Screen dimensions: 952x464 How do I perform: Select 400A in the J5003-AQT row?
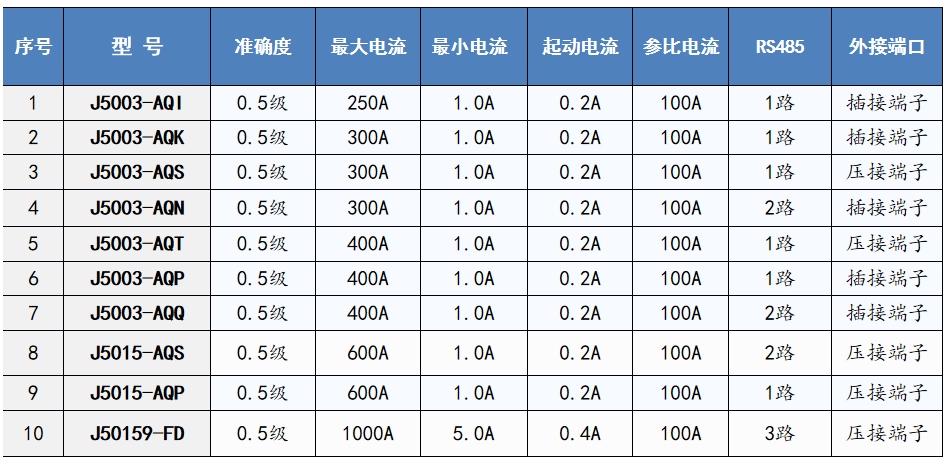click(368, 244)
